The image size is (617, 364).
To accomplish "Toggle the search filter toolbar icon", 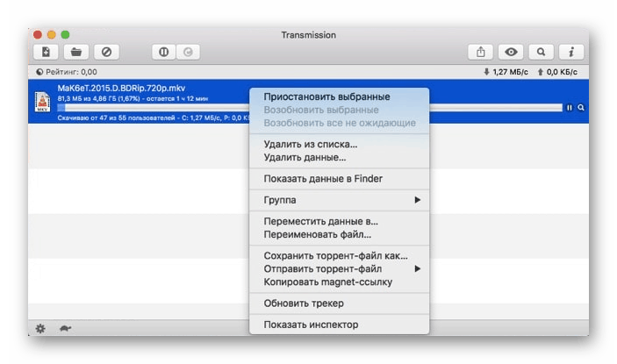I will [541, 52].
